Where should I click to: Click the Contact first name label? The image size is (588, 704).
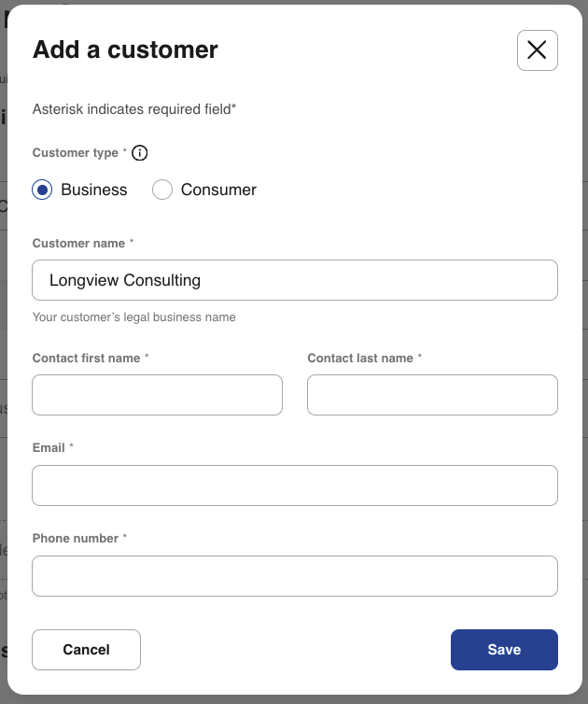coord(86,358)
